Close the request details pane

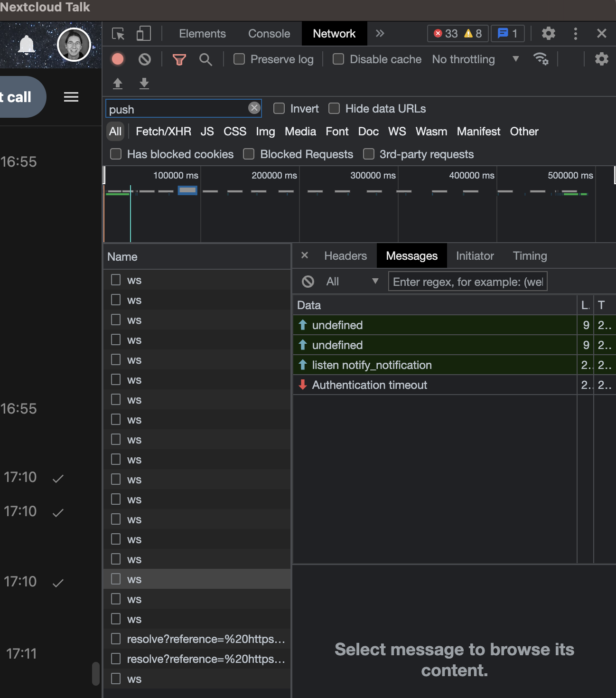click(x=305, y=255)
